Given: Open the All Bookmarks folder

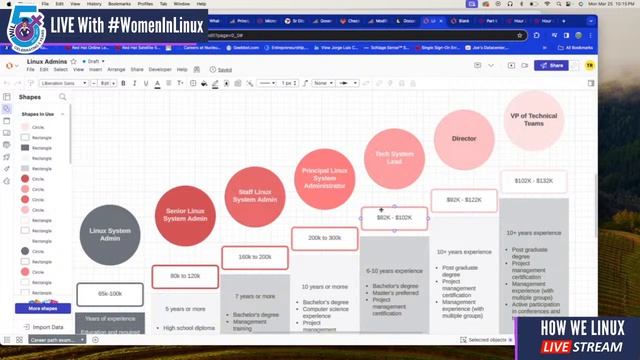Looking at the screenshot, I should 575,48.
